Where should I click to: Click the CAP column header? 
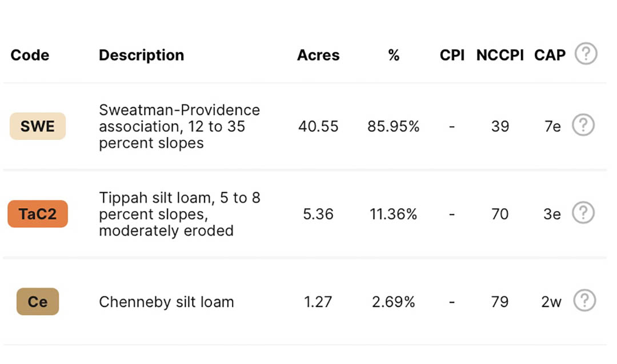tap(550, 55)
